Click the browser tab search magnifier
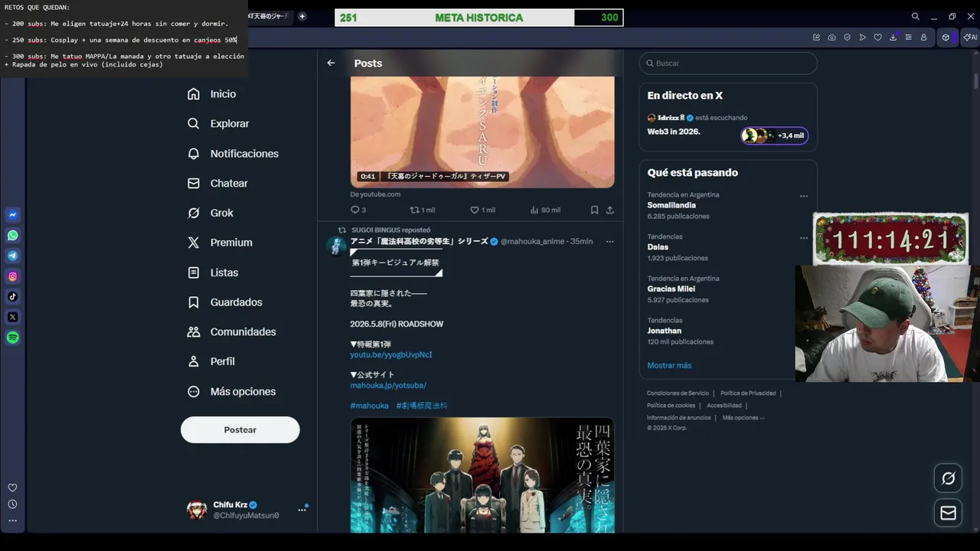980x551 pixels. tap(915, 16)
